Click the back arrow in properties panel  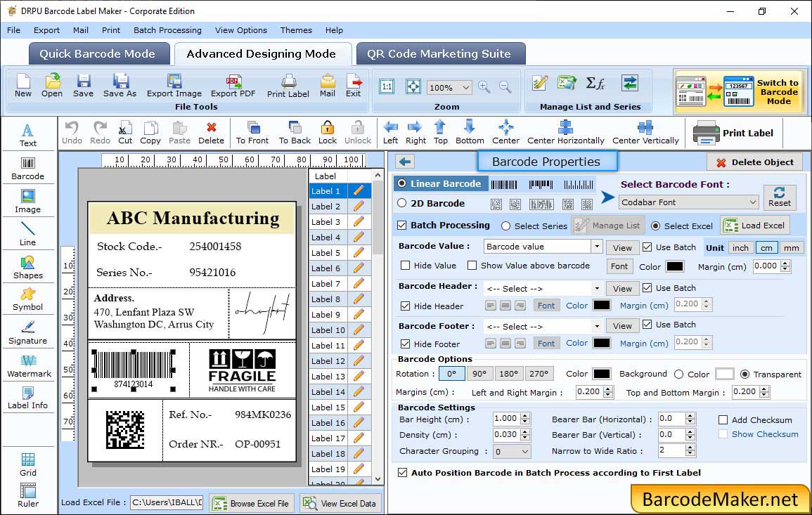pyautogui.click(x=405, y=162)
